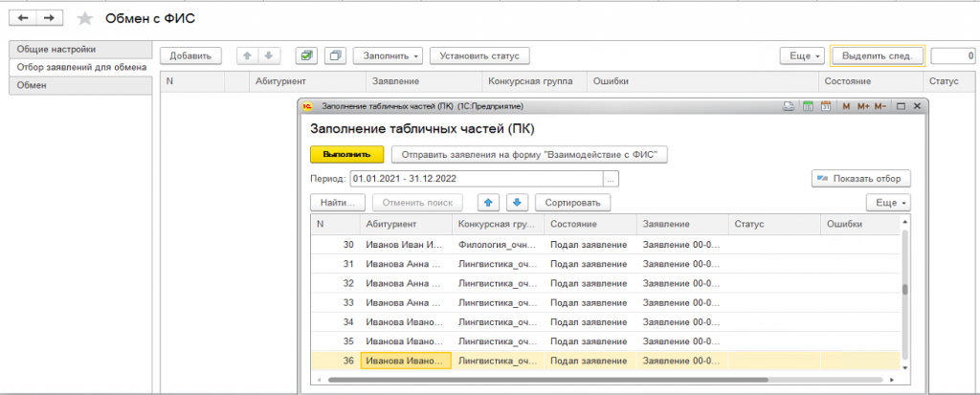Click Ошибки column header in main table

(703, 82)
